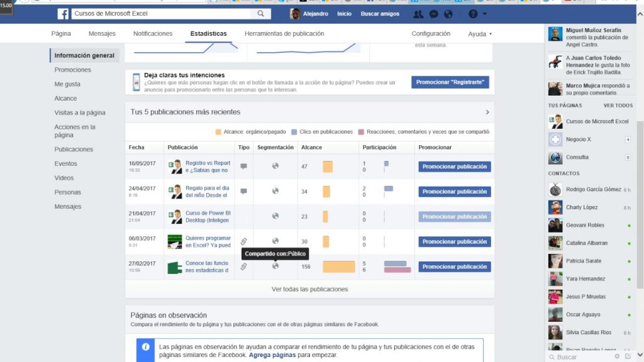Click the Facebook logo icon
The width and height of the screenshot is (644, 362).
[63, 14]
